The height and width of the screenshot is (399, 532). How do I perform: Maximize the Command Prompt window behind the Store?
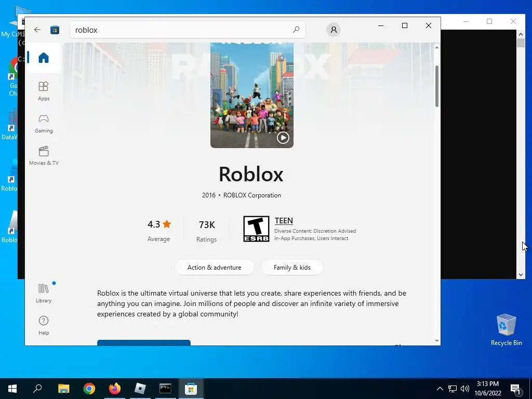click(489, 21)
